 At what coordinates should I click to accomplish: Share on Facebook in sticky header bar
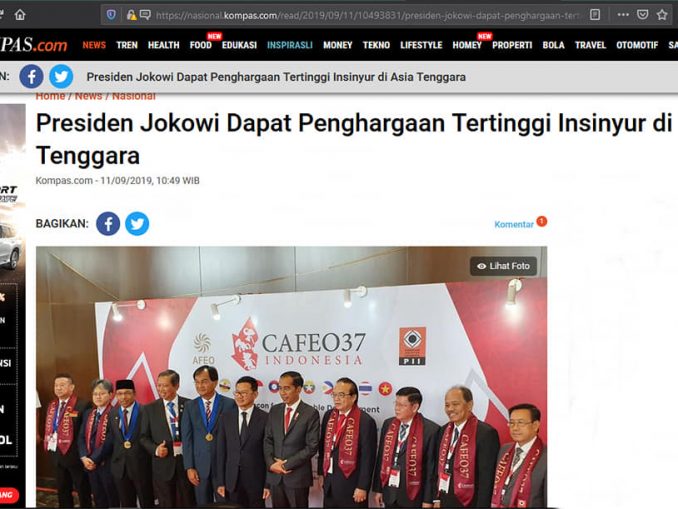coord(31,77)
